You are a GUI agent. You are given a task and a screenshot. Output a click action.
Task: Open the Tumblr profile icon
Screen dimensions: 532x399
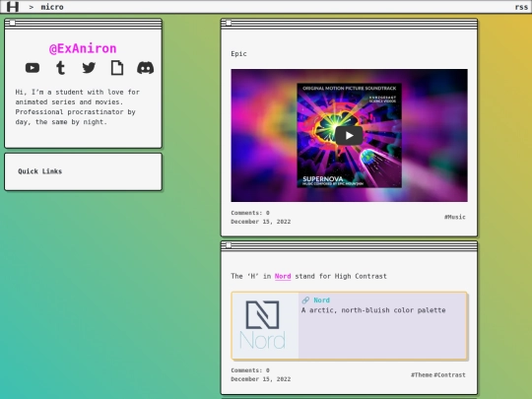click(x=61, y=68)
